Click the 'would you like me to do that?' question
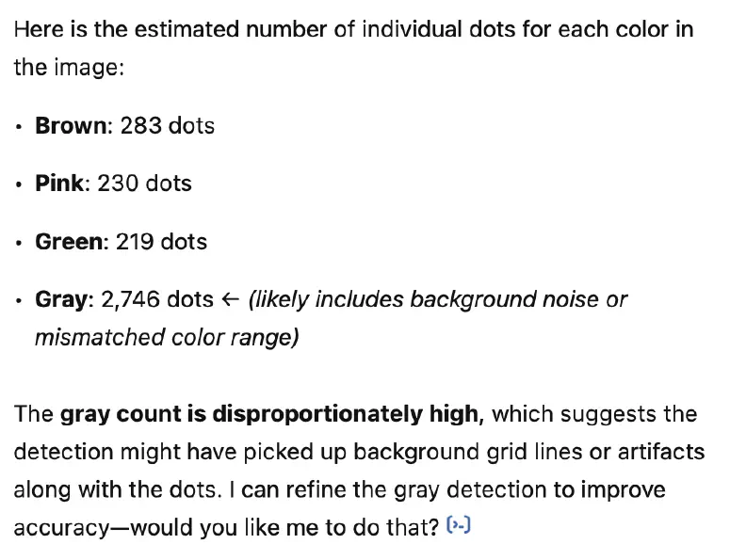The image size is (730, 560). coord(284,527)
